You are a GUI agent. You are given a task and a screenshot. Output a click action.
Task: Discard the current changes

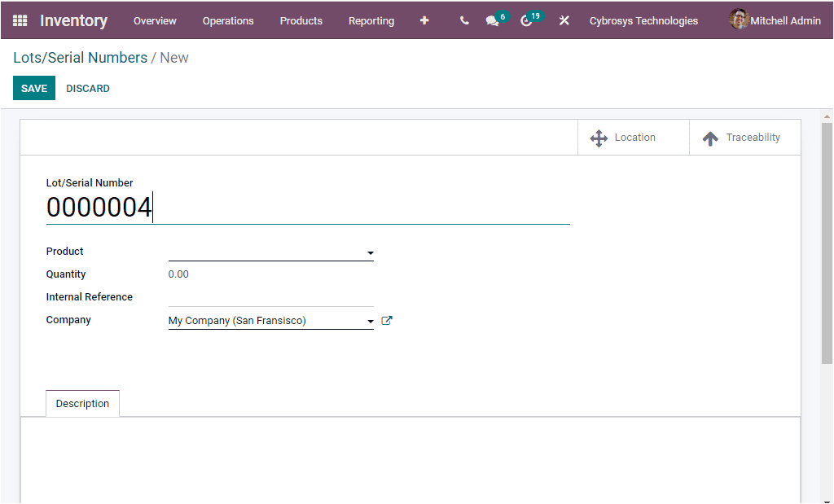(87, 88)
